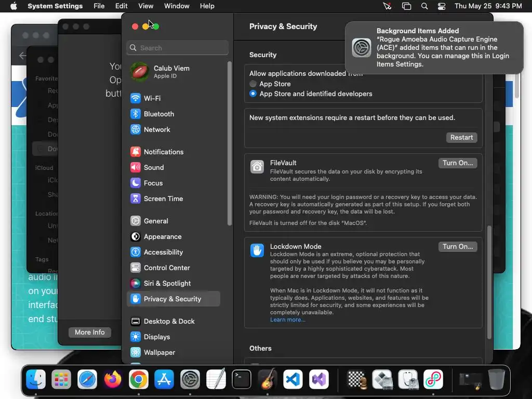The height and width of the screenshot is (399, 532).
Task: Open the Background Items Added notification
Action: (434, 47)
